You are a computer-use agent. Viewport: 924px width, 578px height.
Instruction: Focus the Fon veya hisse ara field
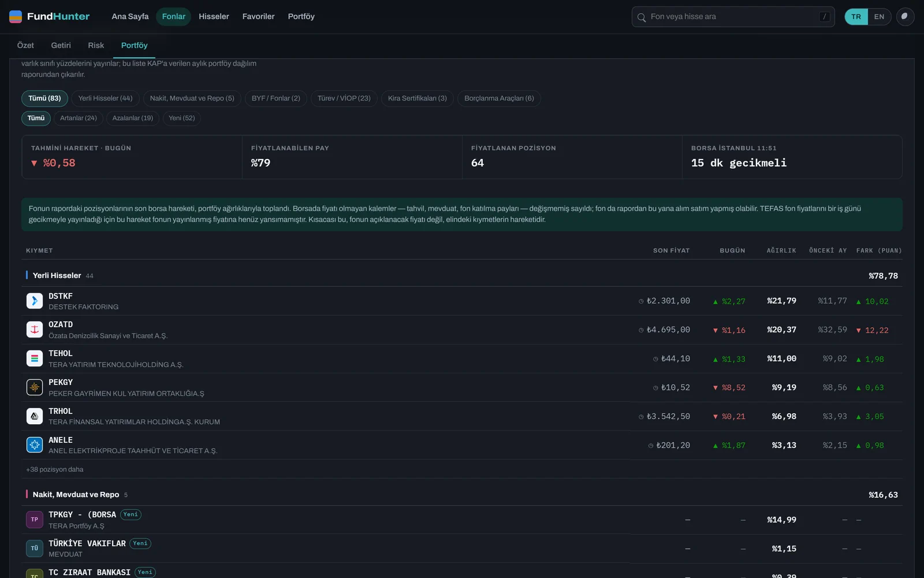pyautogui.click(x=732, y=17)
